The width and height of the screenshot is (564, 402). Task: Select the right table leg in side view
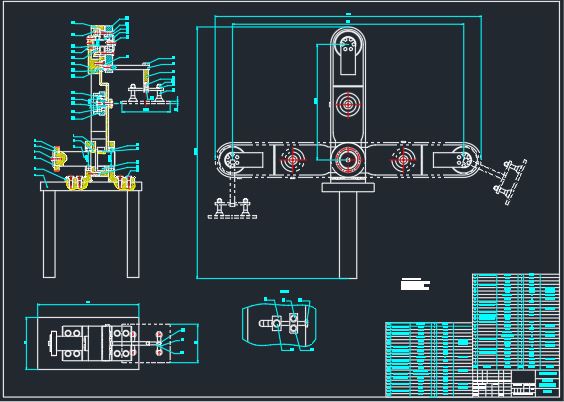click(133, 234)
